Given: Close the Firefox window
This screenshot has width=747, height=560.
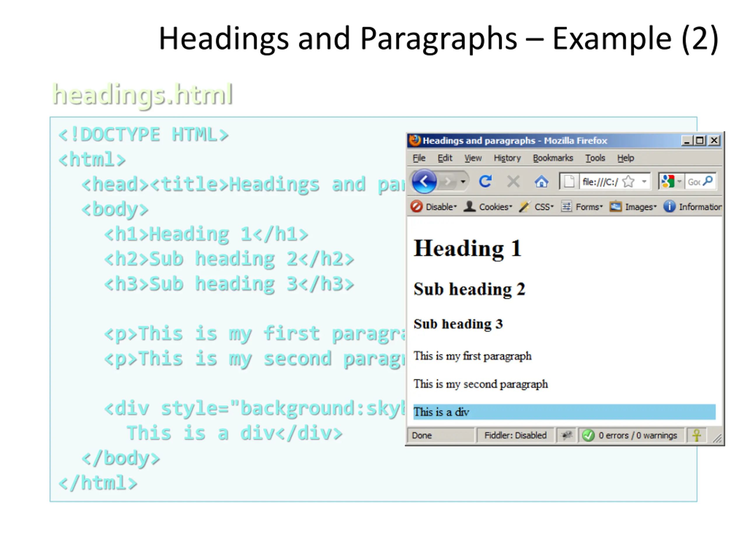Looking at the screenshot, I should [x=714, y=140].
